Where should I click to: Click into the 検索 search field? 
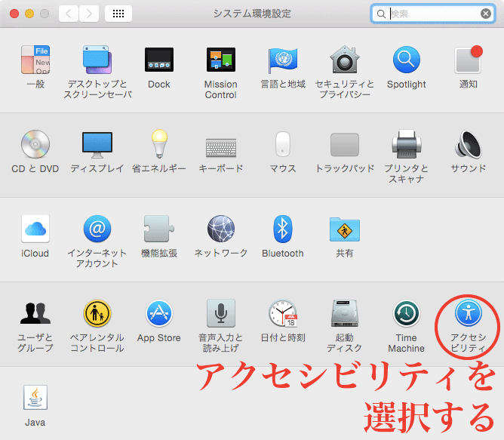[433, 14]
